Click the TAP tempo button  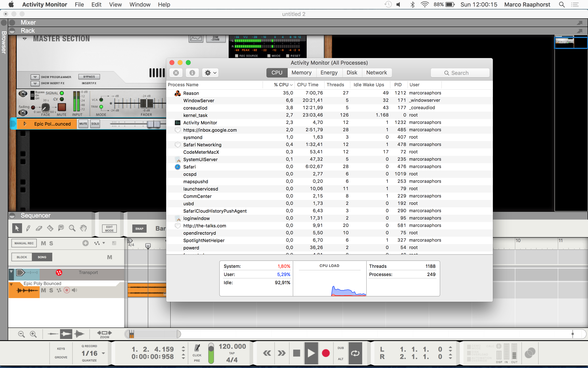point(232,353)
